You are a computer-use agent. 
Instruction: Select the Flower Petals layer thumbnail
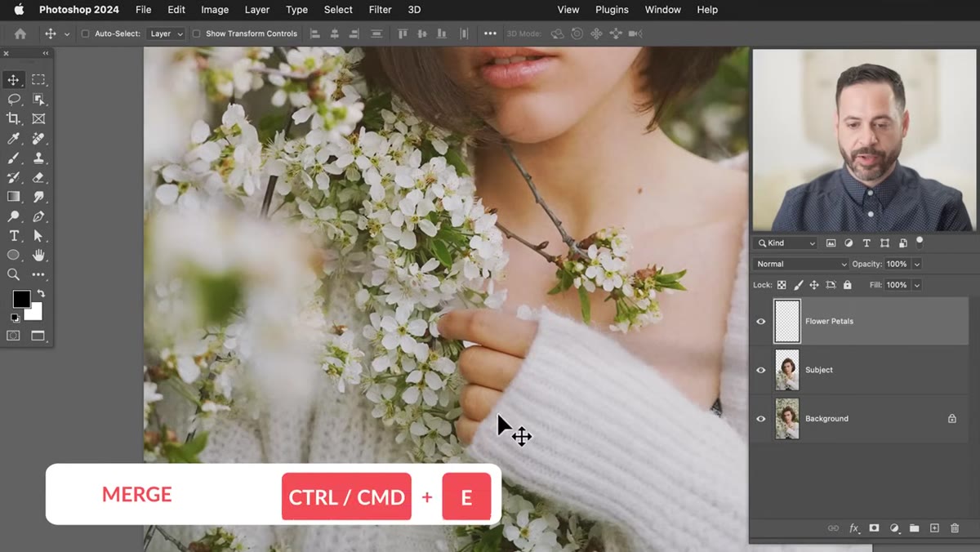787,322
